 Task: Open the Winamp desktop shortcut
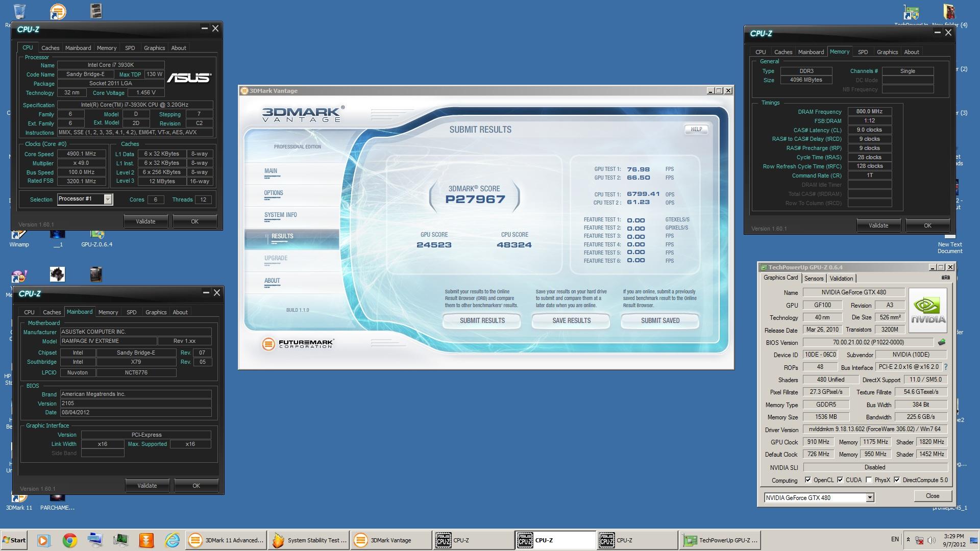coord(19,239)
